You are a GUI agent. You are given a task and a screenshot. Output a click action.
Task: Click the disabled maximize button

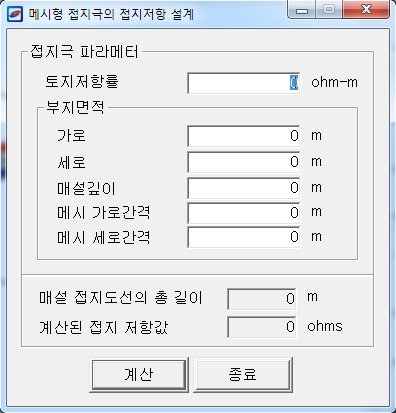329,10
